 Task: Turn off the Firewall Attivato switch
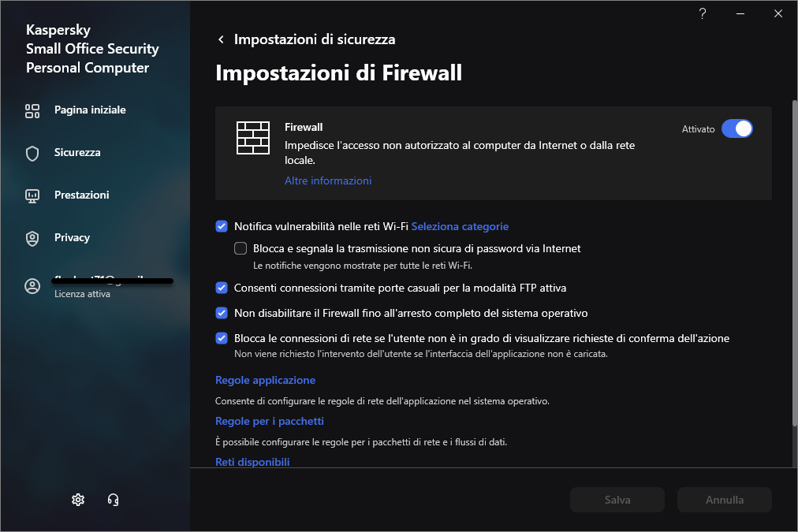(x=737, y=128)
